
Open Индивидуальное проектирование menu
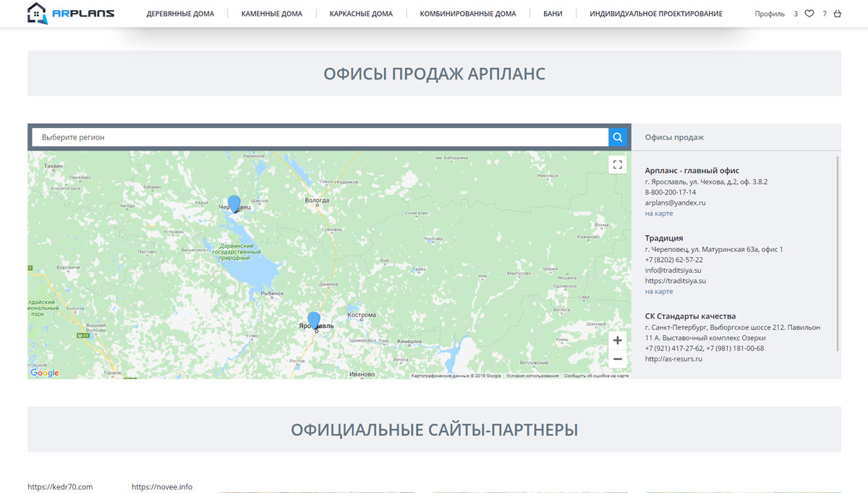click(x=656, y=14)
